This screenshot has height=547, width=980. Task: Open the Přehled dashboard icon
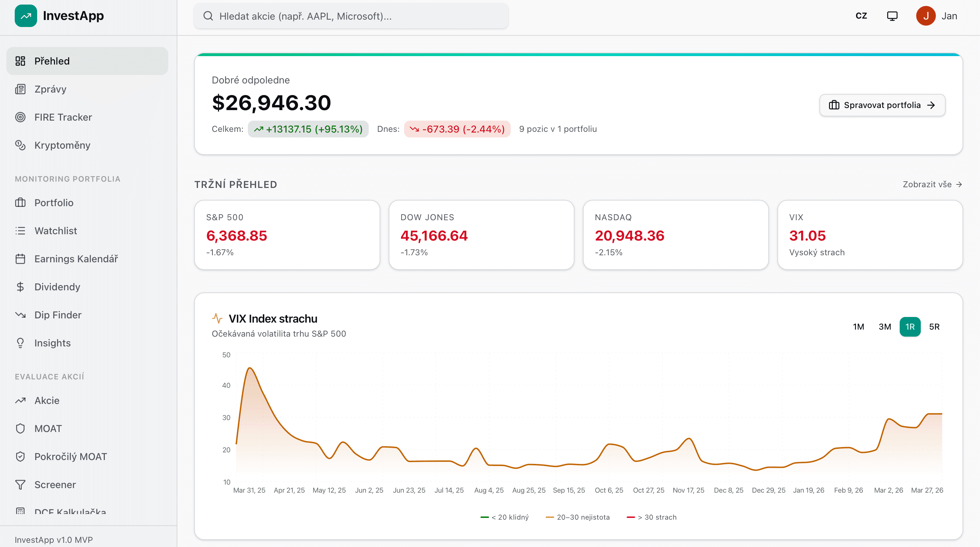point(21,61)
